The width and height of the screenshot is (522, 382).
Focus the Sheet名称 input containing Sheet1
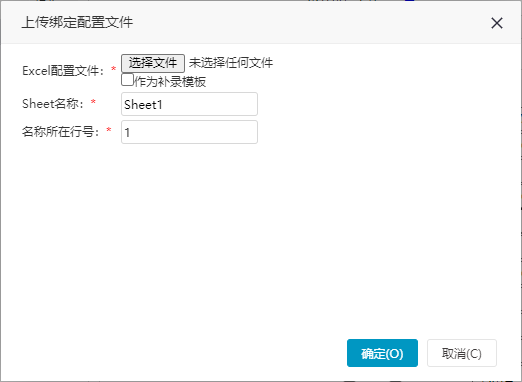(x=189, y=104)
